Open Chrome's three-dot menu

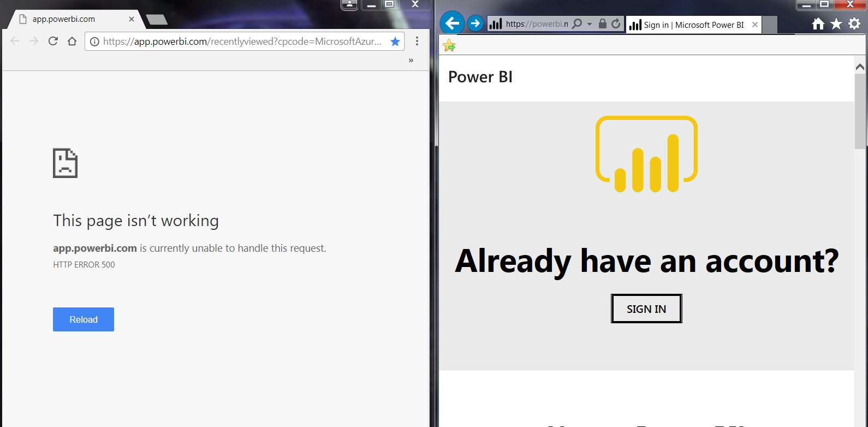click(417, 41)
